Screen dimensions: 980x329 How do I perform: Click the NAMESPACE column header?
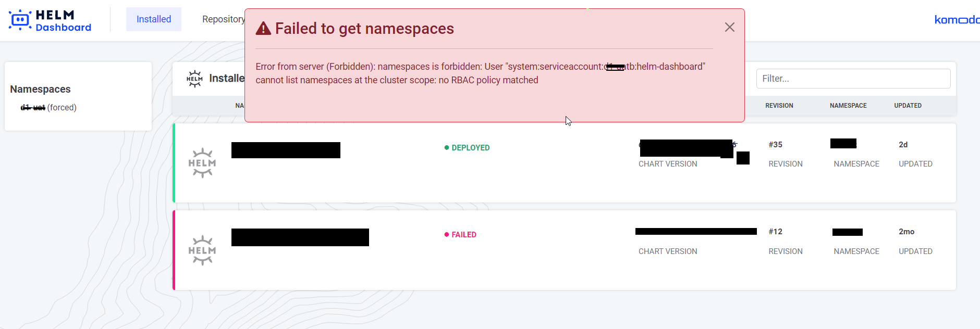[x=848, y=105]
